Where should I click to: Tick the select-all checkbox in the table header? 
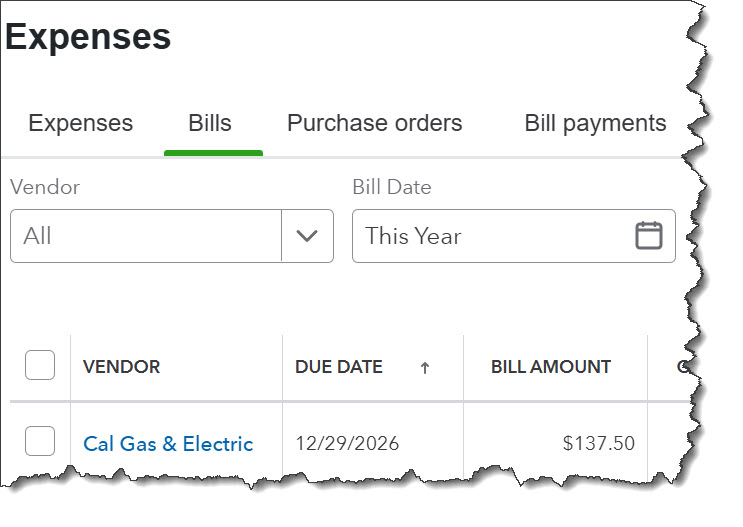click(x=40, y=366)
